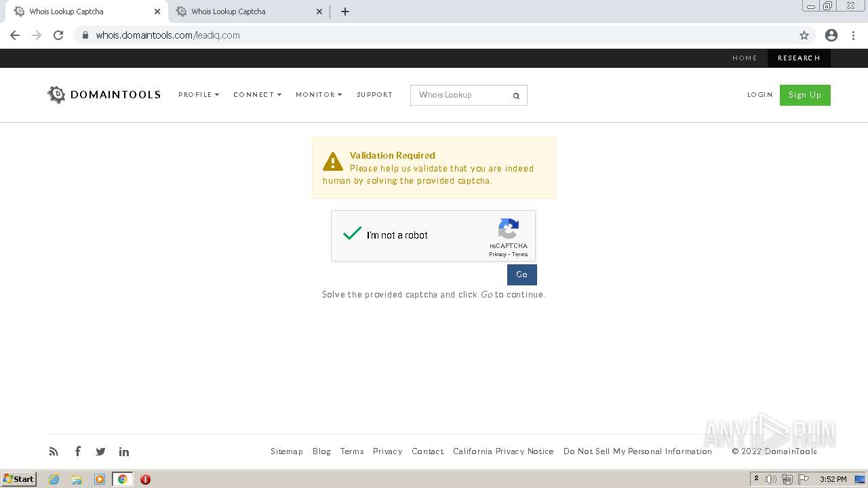Go to HOME in top bar
Screen dimensions: 868x488
coord(745,58)
